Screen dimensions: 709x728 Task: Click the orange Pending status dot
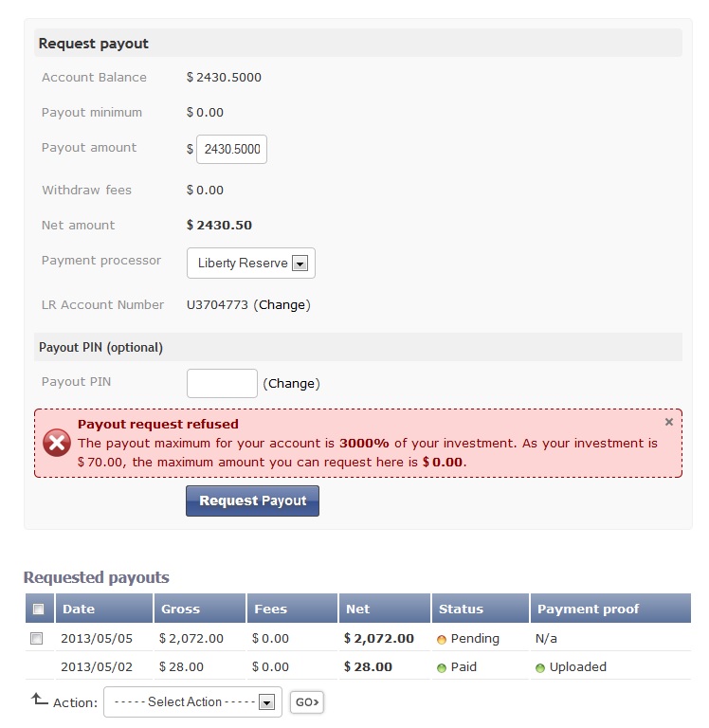442,639
